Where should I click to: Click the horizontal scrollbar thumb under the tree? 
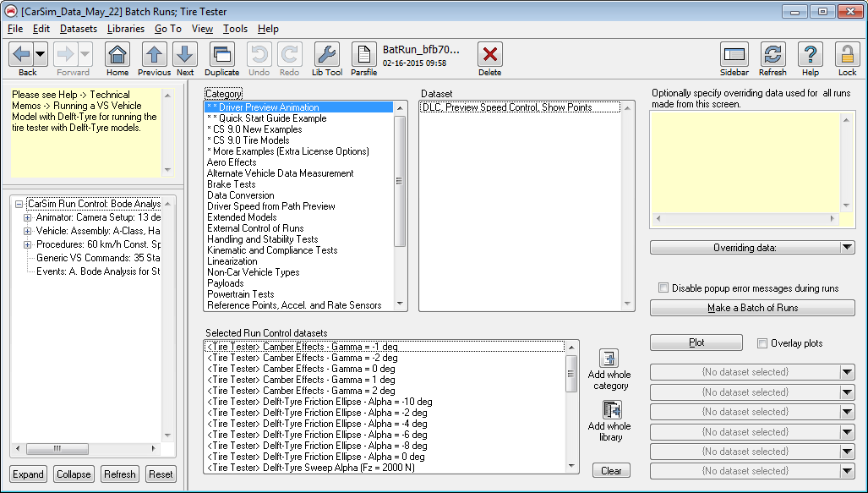coord(57,448)
